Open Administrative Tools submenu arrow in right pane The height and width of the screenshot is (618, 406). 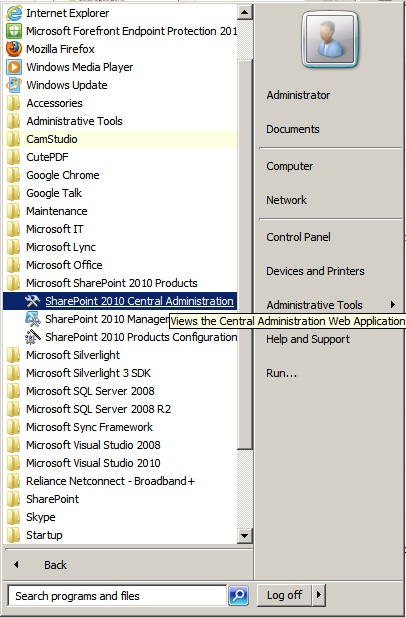tap(392, 304)
